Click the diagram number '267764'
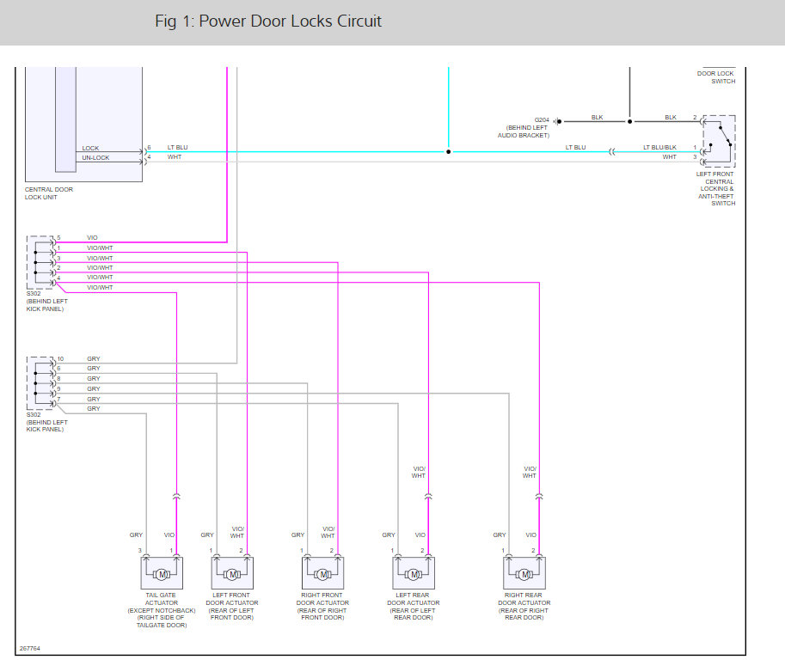Viewport: 785px width, 672px height. click(x=29, y=649)
